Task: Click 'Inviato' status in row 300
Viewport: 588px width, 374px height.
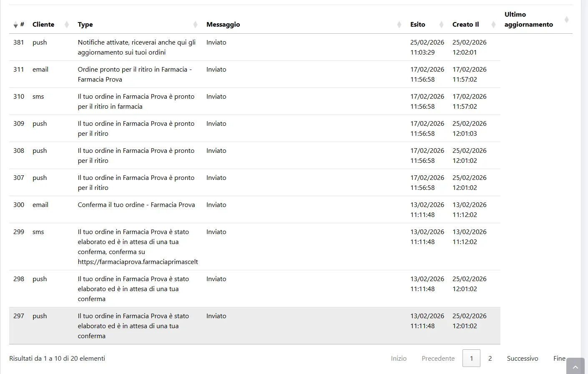Action: click(216, 205)
